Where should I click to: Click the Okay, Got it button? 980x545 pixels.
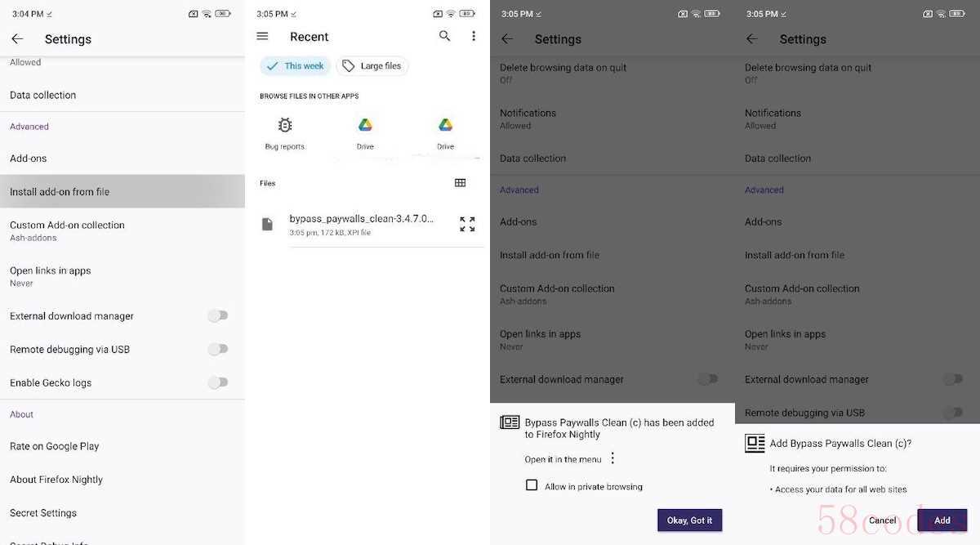pyautogui.click(x=690, y=520)
